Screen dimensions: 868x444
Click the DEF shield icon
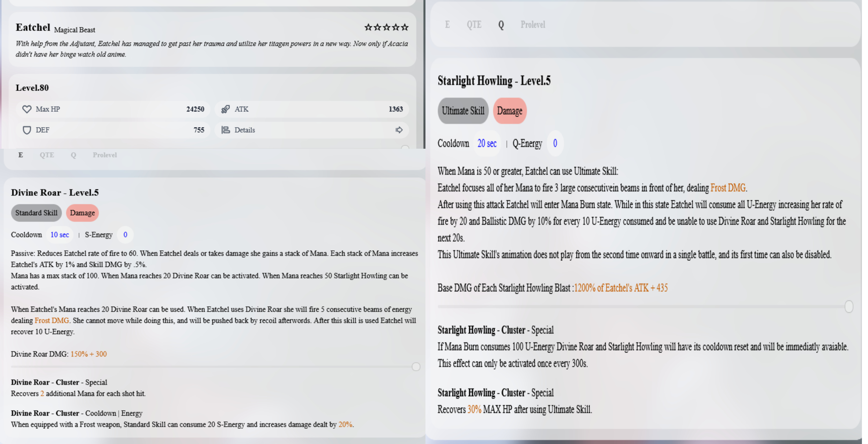pos(27,130)
